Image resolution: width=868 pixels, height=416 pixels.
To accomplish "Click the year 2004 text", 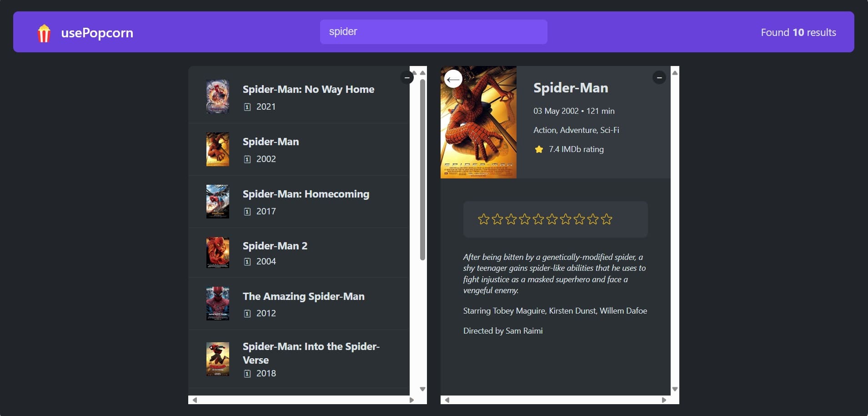I will click(x=266, y=261).
